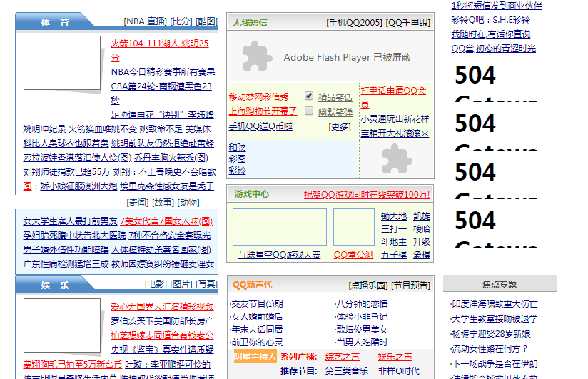This screenshot has width=588, height=379.
Task: Click the [更多] link under jokes
Action: click(x=340, y=127)
